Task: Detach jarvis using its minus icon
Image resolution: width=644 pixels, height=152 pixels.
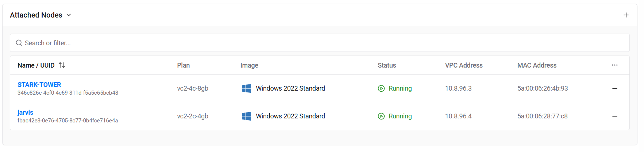Action: point(615,116)
